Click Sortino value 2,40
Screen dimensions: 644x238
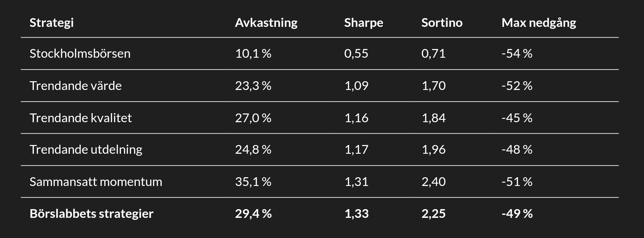433,182
